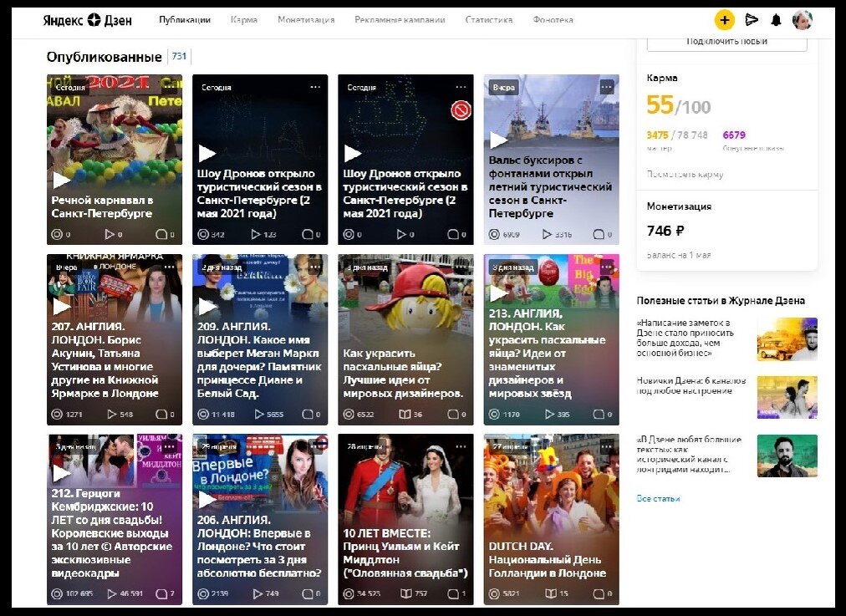This screenshot has height=616, width=846.
Task: Click the reads book icon showing 757
Action: [x=406, y=594]
